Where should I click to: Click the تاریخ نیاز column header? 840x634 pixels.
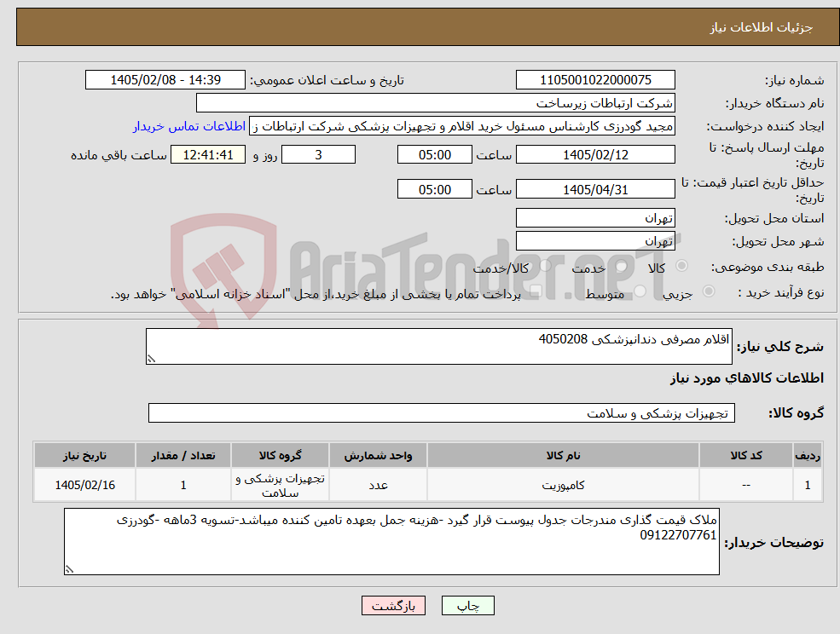coord(84,455)
